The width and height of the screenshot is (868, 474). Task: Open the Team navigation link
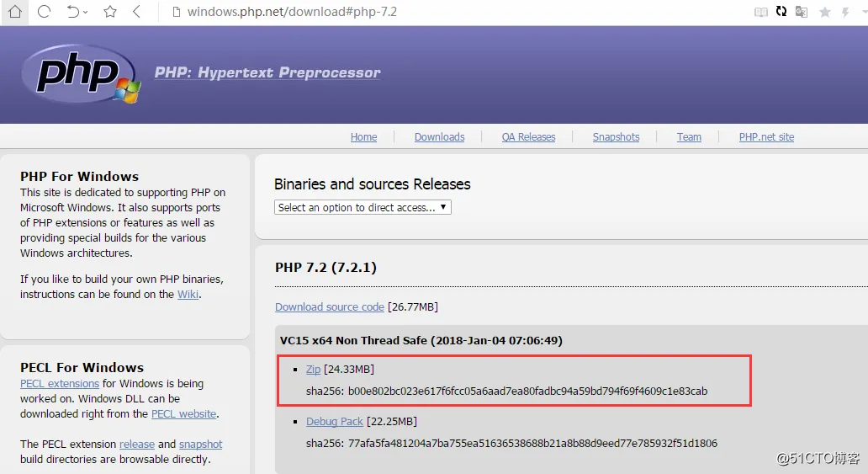689,137
